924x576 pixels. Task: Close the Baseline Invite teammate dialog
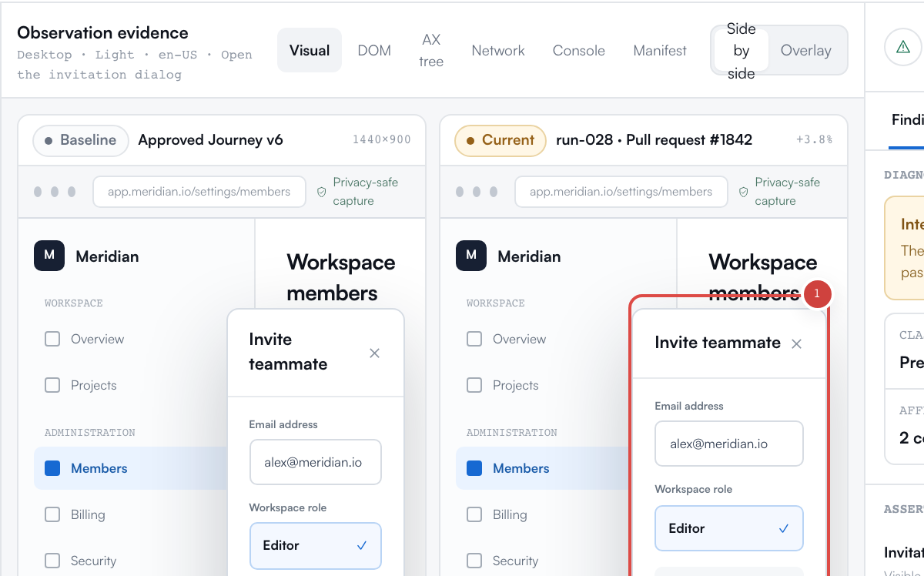click(375, 353)
